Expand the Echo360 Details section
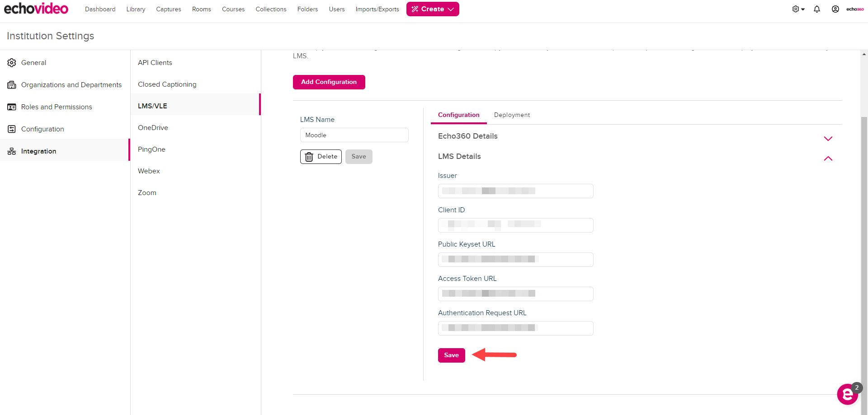The height and width of the screenshot is (415, 868). tap(828, 138)
